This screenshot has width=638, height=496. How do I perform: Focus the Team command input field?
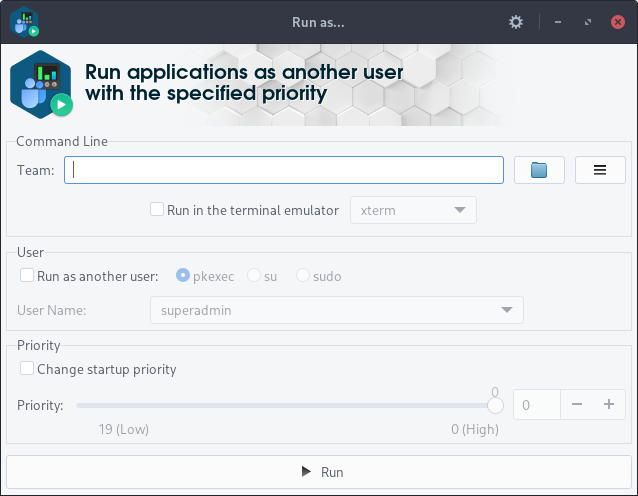[x=284, y=170]
